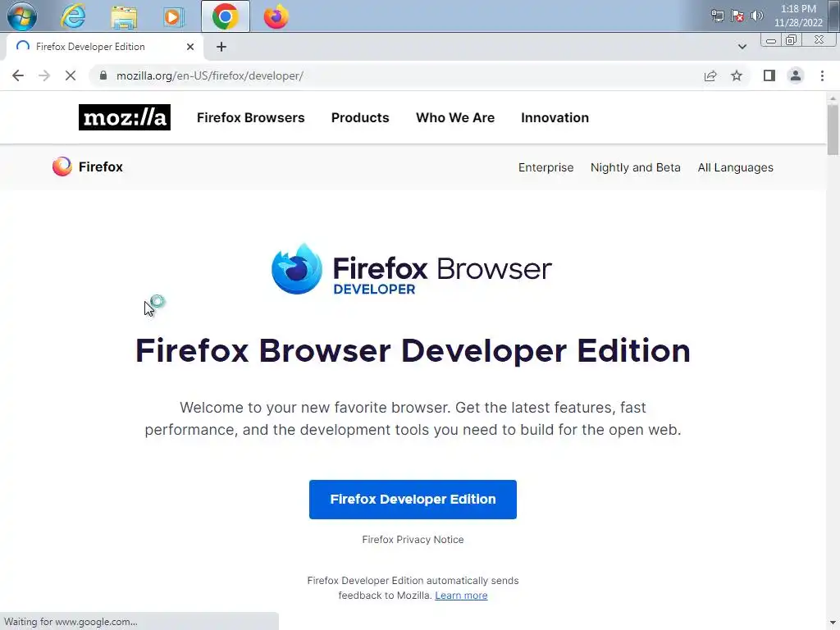This screenshot has height=630, width=840.
Task: Select the Firefox Developer Edition tab
Action: click(105, 47)
